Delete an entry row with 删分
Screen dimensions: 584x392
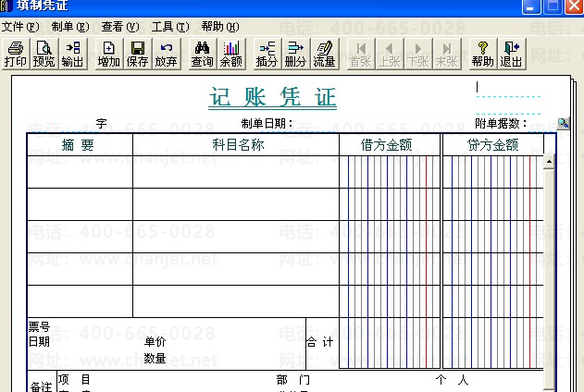(x=295, y=54)
